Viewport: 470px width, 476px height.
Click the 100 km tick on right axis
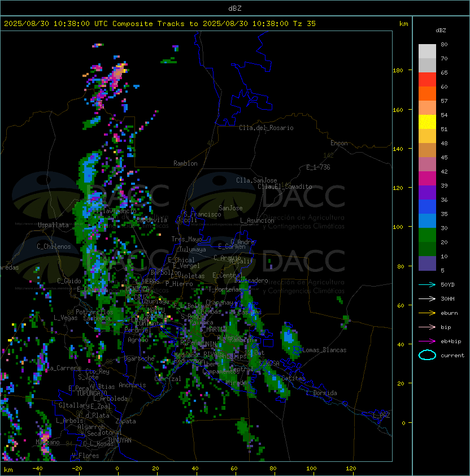(398, 227)
